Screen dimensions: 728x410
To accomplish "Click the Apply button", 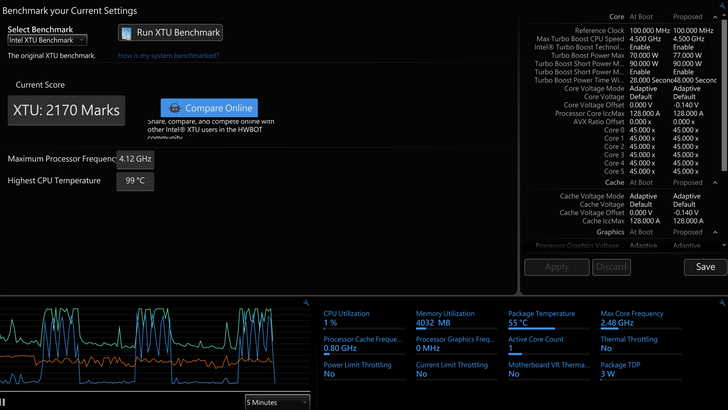I will (x=556, y=267).
